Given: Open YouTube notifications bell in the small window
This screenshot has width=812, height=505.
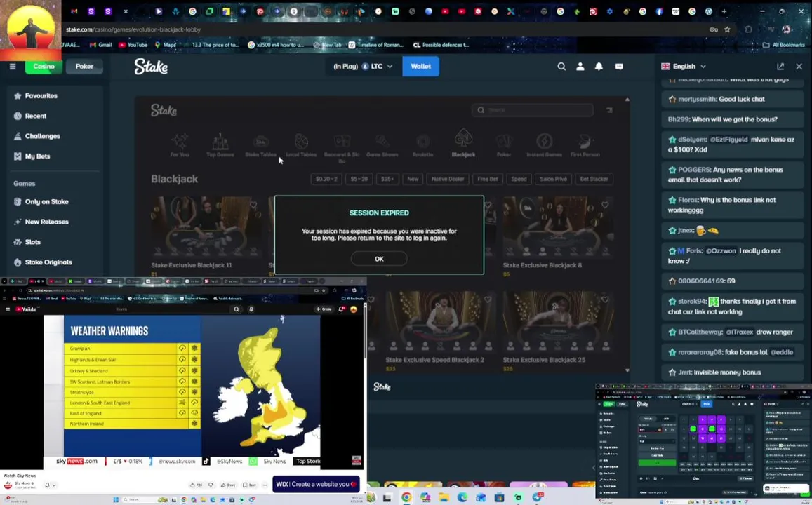Looking at the screenshot, I should [342, 309].
